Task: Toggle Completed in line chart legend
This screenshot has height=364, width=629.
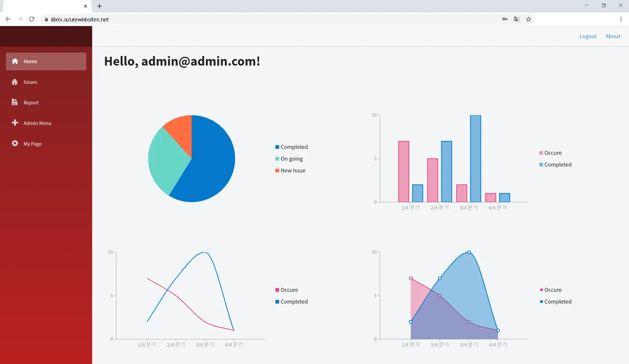Action: click(x=292, y=302)
